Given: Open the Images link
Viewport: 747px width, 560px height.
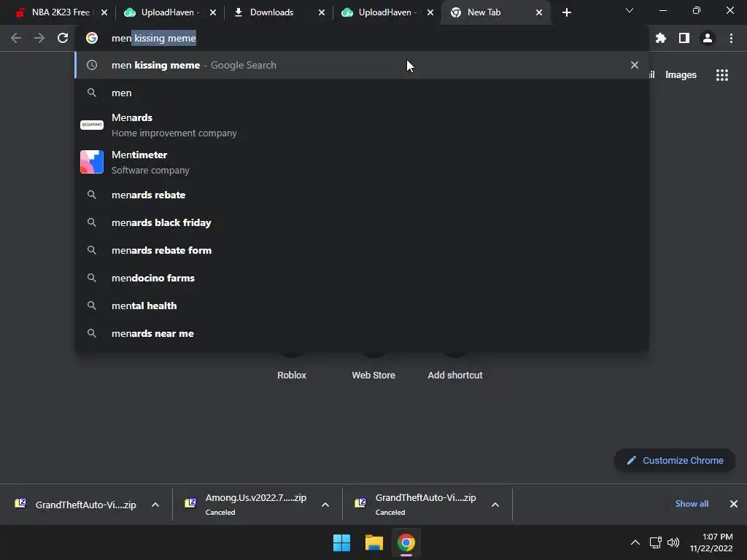Looking at the screenshot, I should (681, 75).
